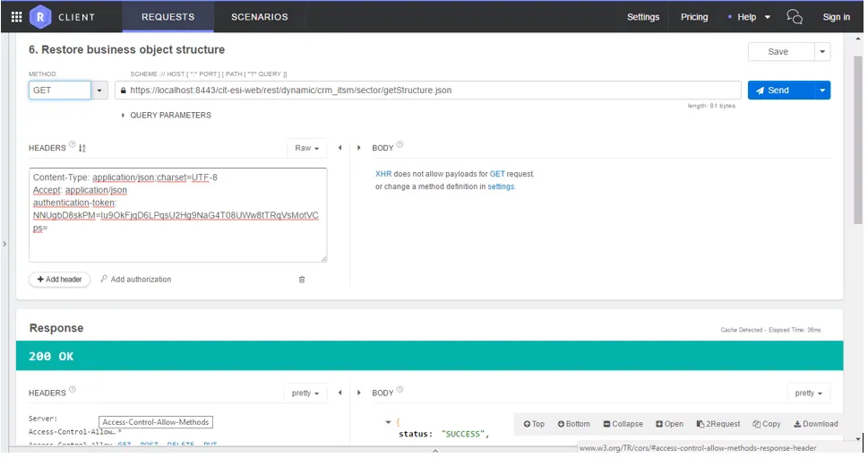Screen dimensions: 868x458
Task: Collapse the JSON root object triangle
Action: point(390,424)
